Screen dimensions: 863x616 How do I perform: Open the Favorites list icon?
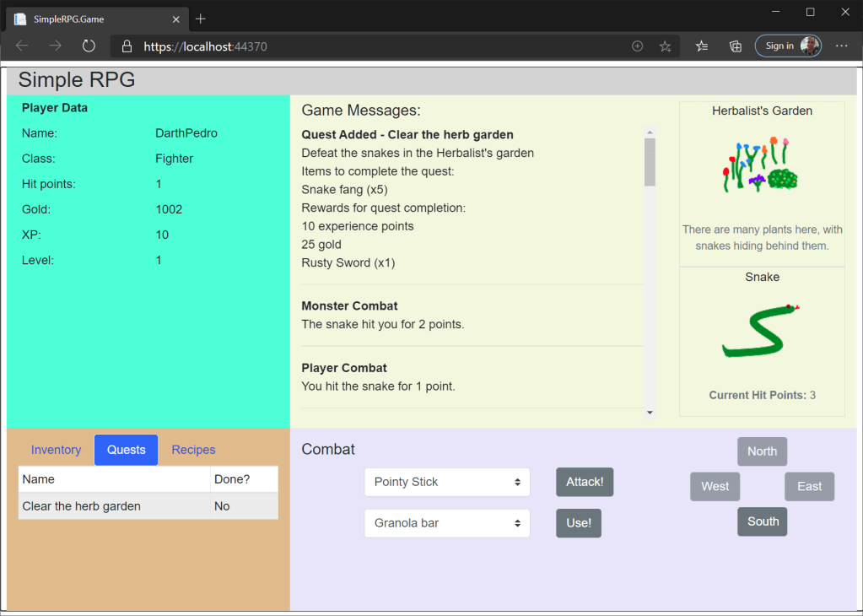click(702, 46)
